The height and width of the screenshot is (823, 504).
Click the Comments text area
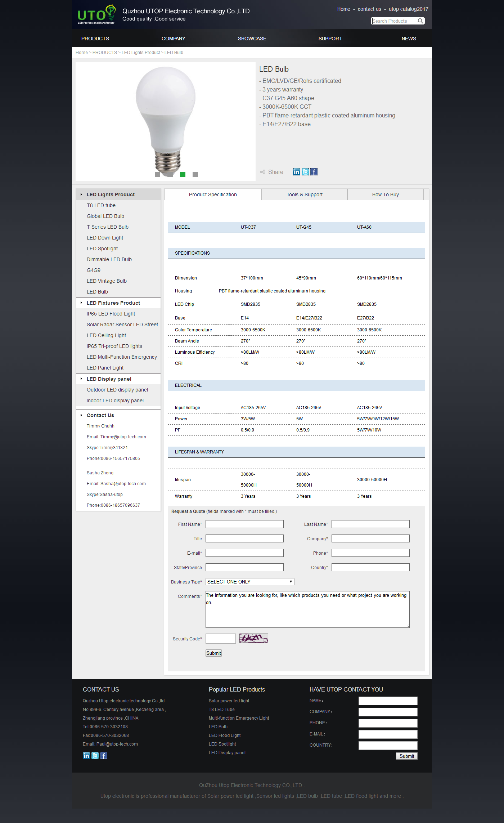pos(307,609)
